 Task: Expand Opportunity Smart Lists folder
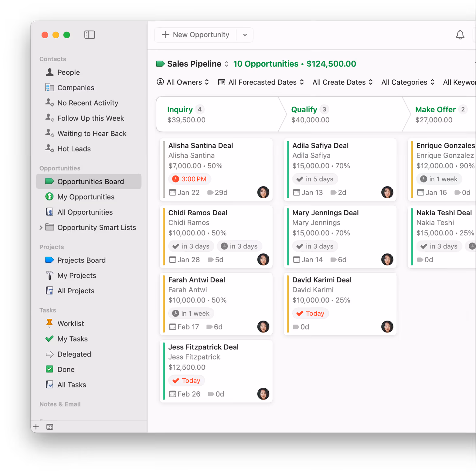coord(41,227)
